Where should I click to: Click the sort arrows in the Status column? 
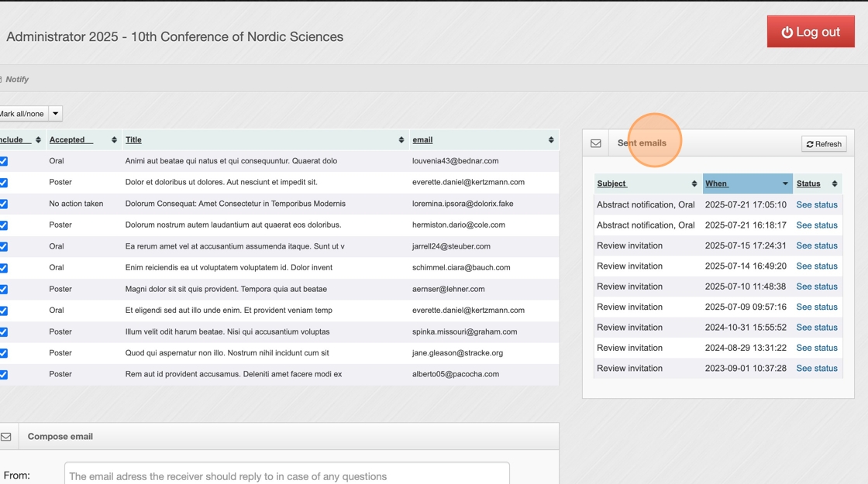835,184
